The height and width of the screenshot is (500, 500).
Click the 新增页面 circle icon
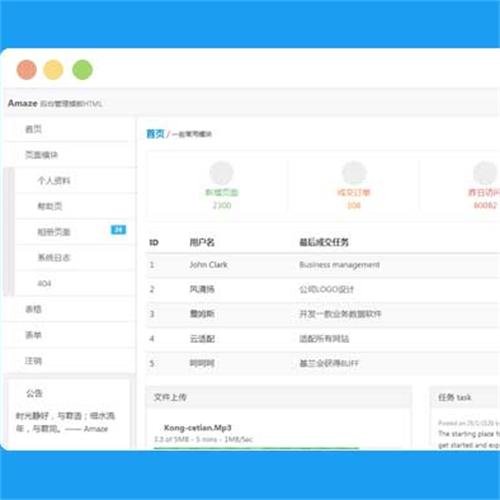[x=222, y=173]
